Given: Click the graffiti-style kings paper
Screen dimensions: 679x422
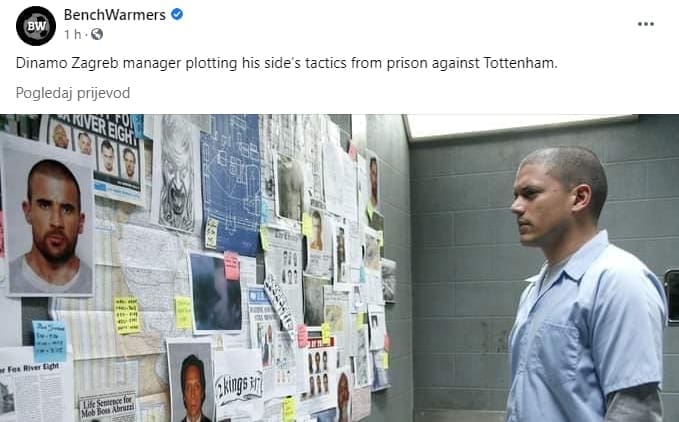Looking at the screenshot, I should tap(238, 385).
